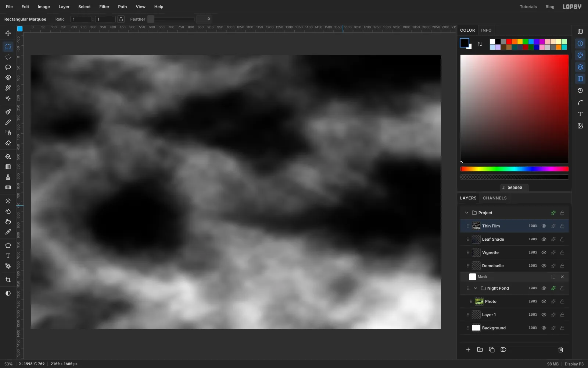Screen dimensions: 588x368
Task: Click the Display P3 color profile indicator
Action: coord(574,364)
